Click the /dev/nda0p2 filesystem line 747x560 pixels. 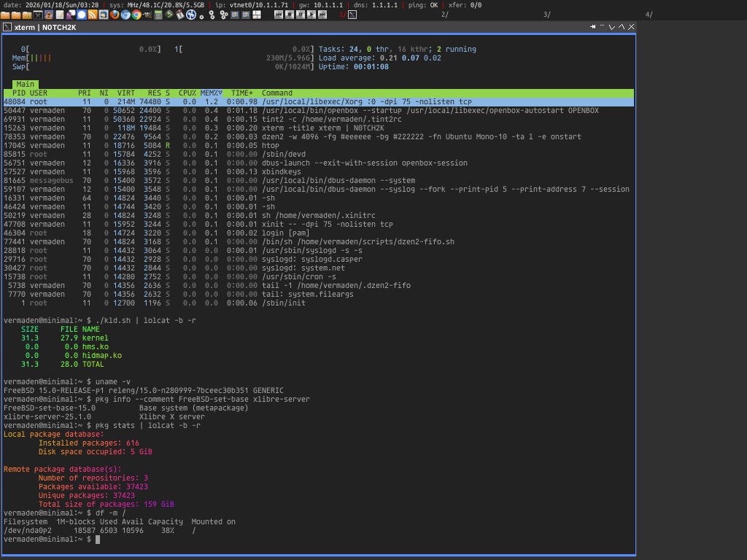point(99,531)
